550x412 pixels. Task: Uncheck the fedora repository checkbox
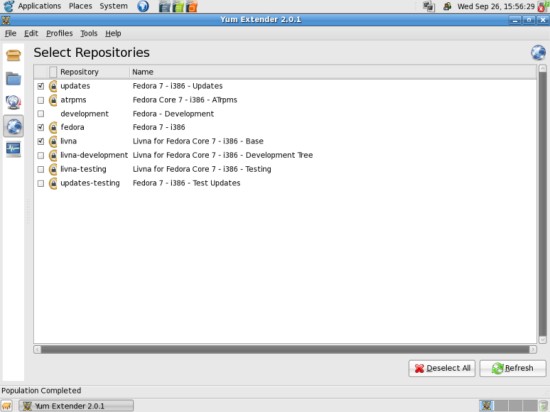pos(41,127)
